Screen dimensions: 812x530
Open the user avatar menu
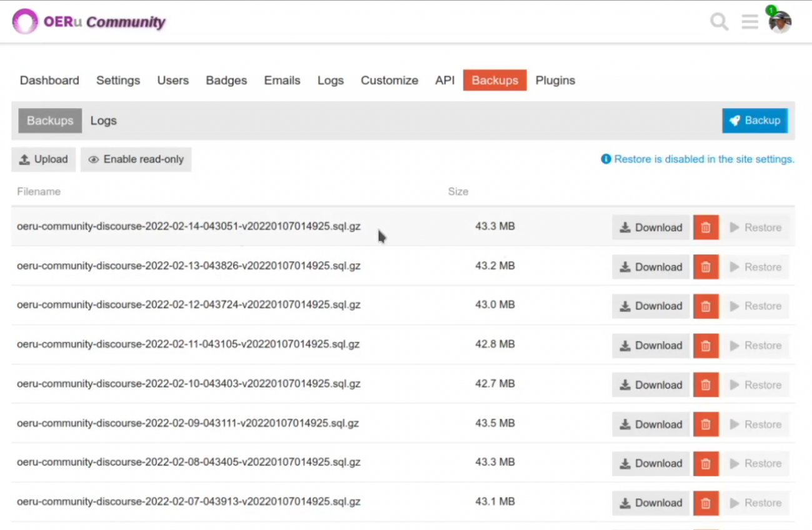(780, 22)
